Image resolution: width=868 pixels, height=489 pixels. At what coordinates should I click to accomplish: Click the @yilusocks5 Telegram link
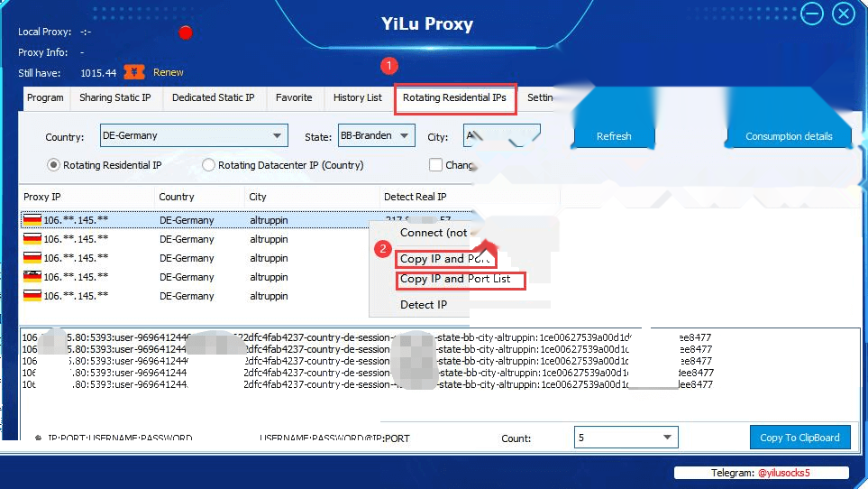tap(783, 473)
